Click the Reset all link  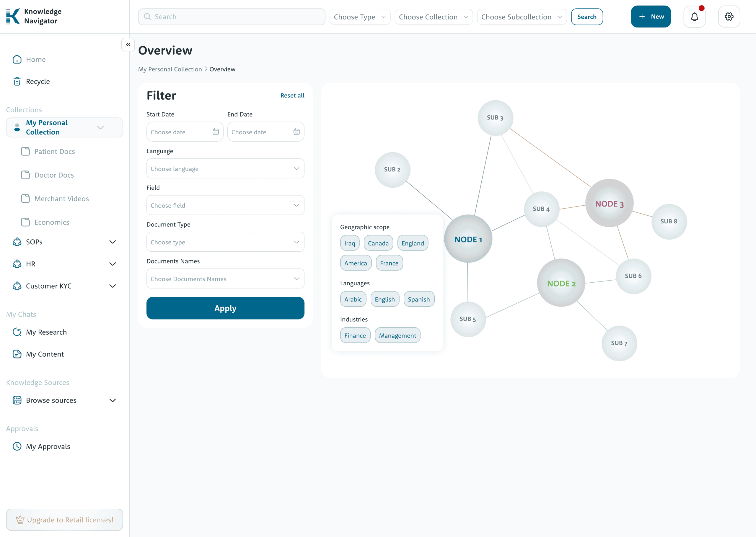coord(292,96)
